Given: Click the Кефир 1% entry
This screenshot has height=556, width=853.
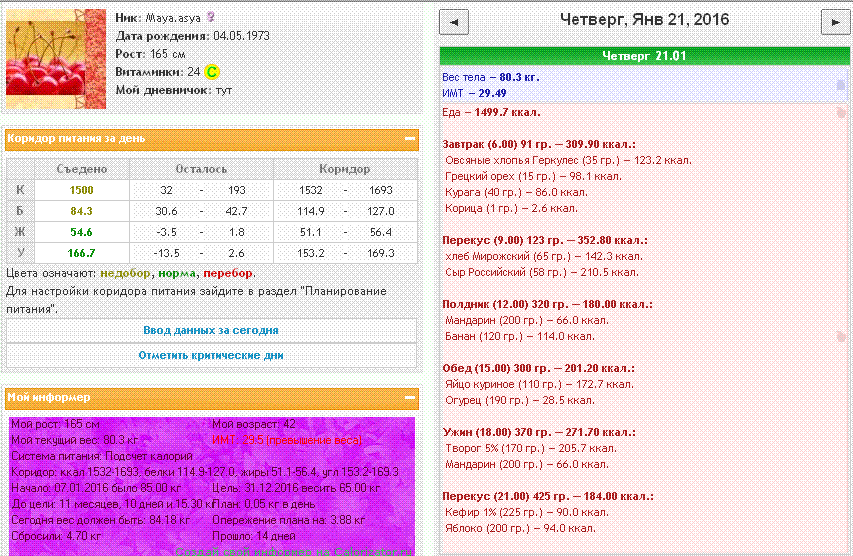Looking at the screenshot, I should pos(527,512).
